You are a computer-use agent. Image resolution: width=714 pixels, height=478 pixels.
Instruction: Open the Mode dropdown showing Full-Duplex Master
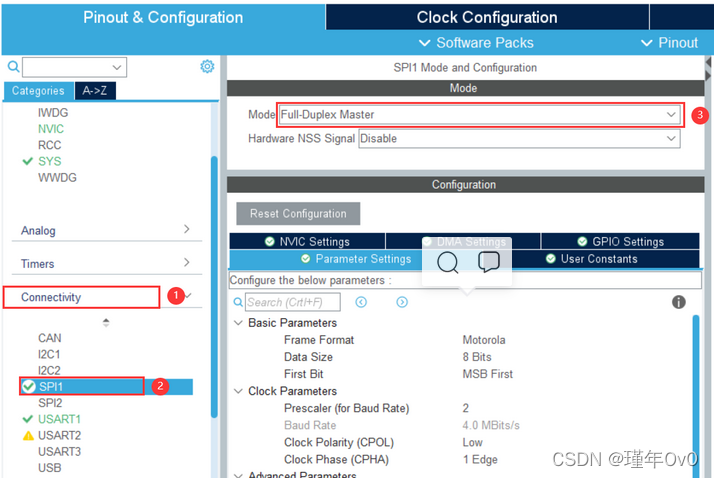[480, 115]
